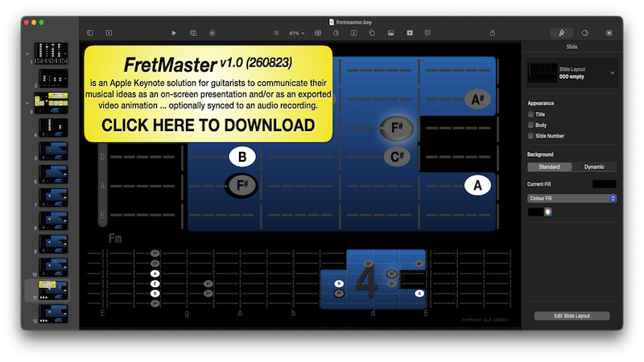Select the glowing F# note in the centre

click(x=397, y=128)
